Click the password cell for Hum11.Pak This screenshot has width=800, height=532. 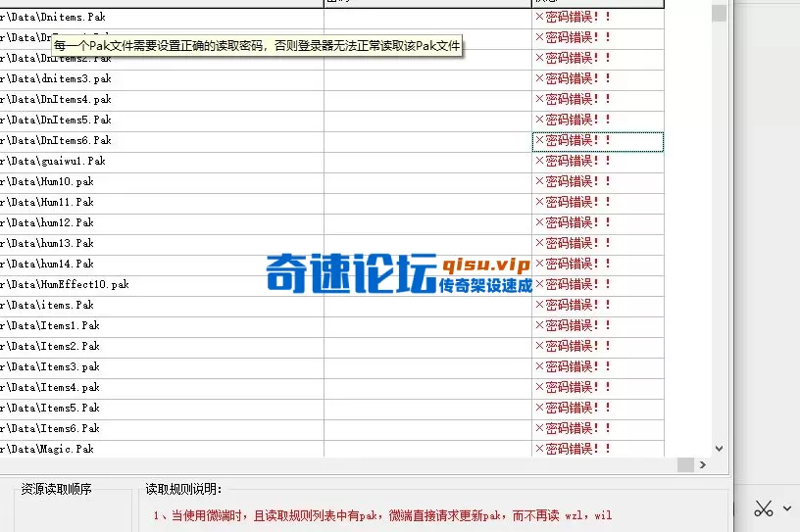427,203
